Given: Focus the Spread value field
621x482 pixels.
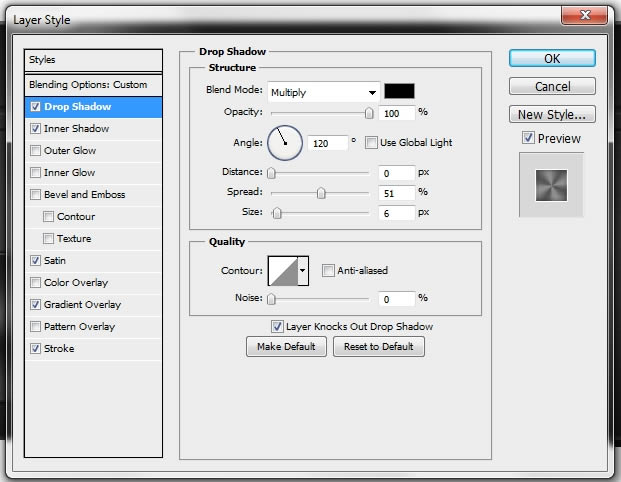Looking at the screenshot, I should coord(397,193).
